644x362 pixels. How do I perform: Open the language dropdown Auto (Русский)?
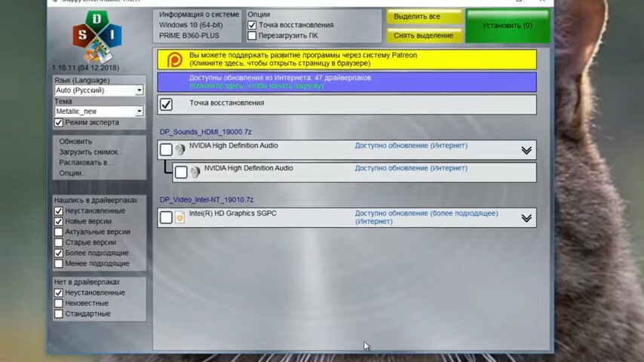pyautogui.click(x=99, y=90)
